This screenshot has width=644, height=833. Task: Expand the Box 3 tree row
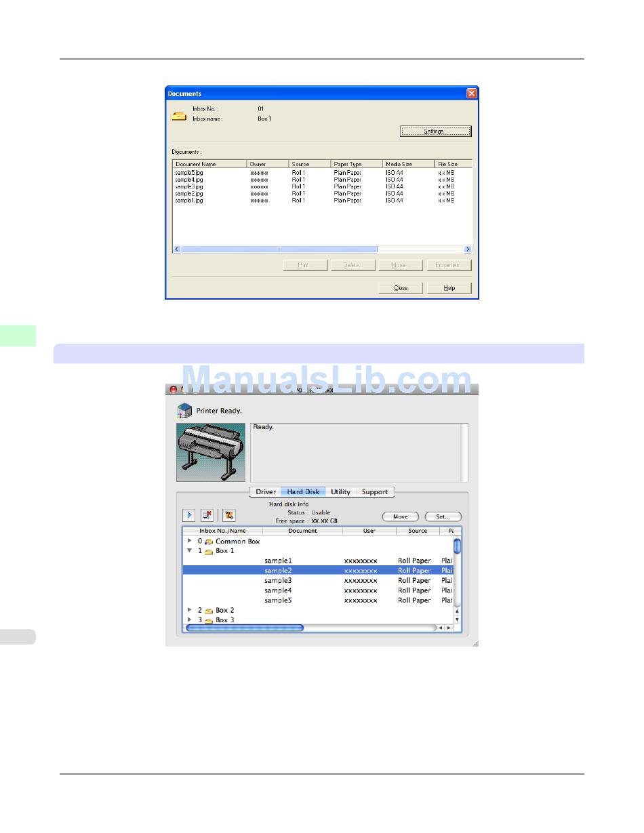[190, 619]
